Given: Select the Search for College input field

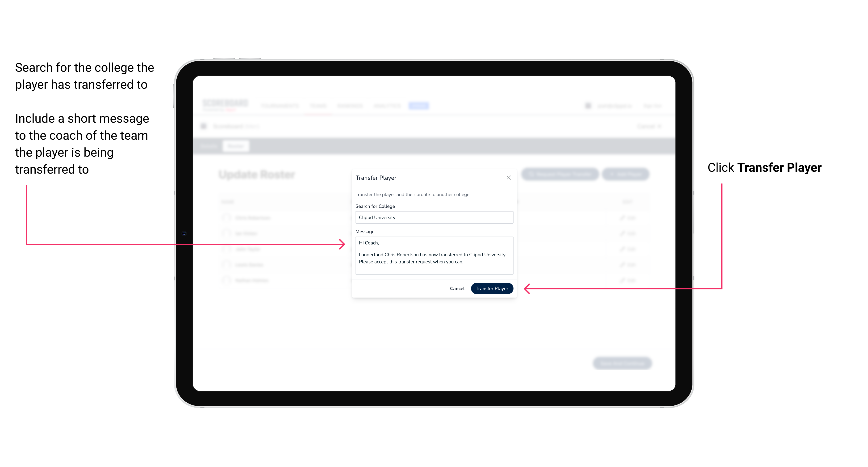Looking at the screenshot, I should (x=433, y=217).
